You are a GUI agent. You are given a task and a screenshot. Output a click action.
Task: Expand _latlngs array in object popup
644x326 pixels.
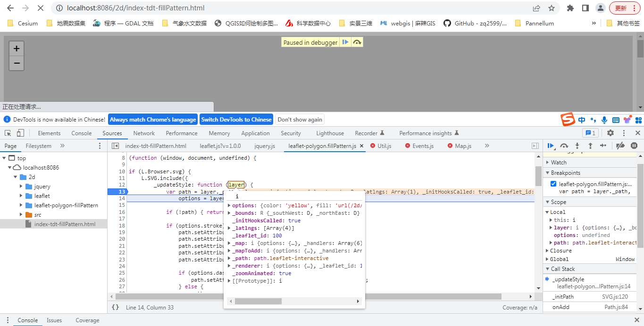pyautogui.click(x=229, y=228)
